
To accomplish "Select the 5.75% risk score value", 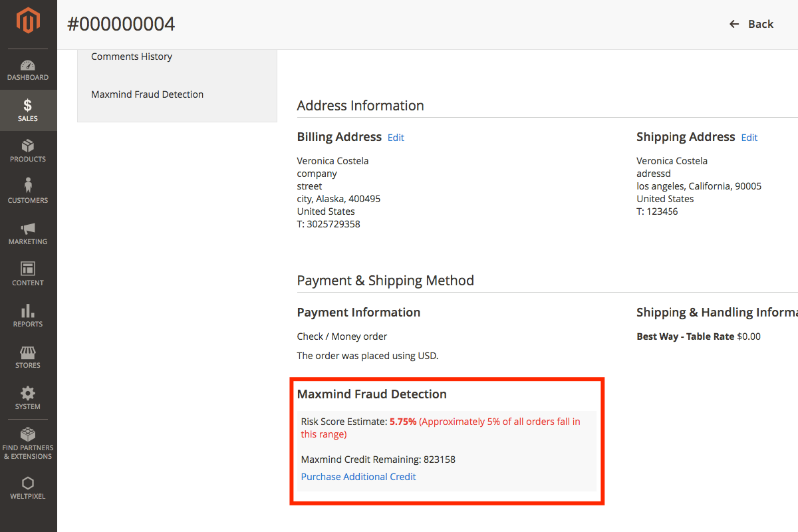I will [x=403, y=422].
